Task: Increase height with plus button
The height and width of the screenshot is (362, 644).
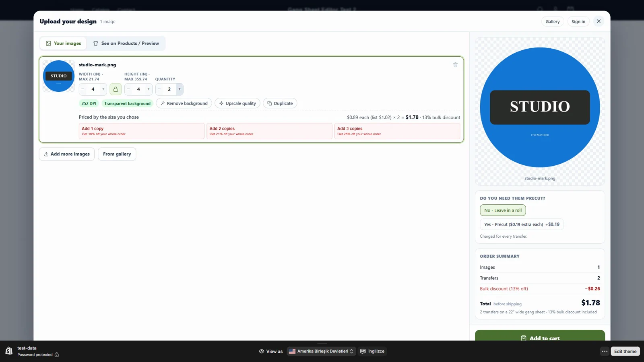Action: point(149,89)
